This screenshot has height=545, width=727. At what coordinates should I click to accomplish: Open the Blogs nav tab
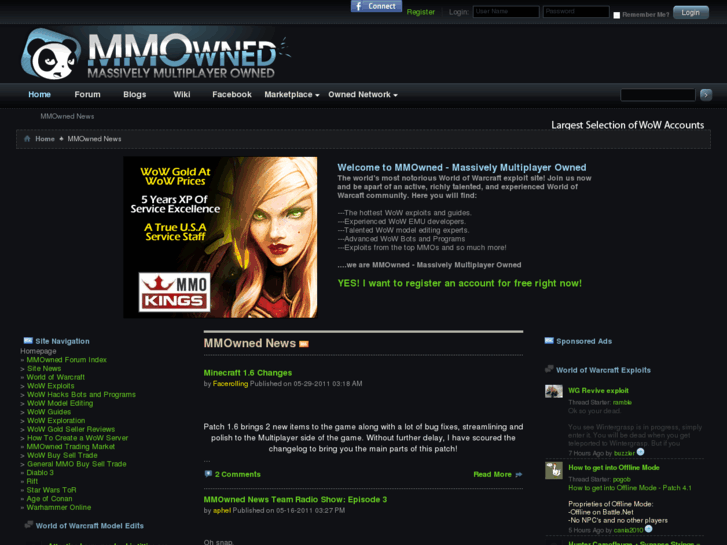point(134,95)
